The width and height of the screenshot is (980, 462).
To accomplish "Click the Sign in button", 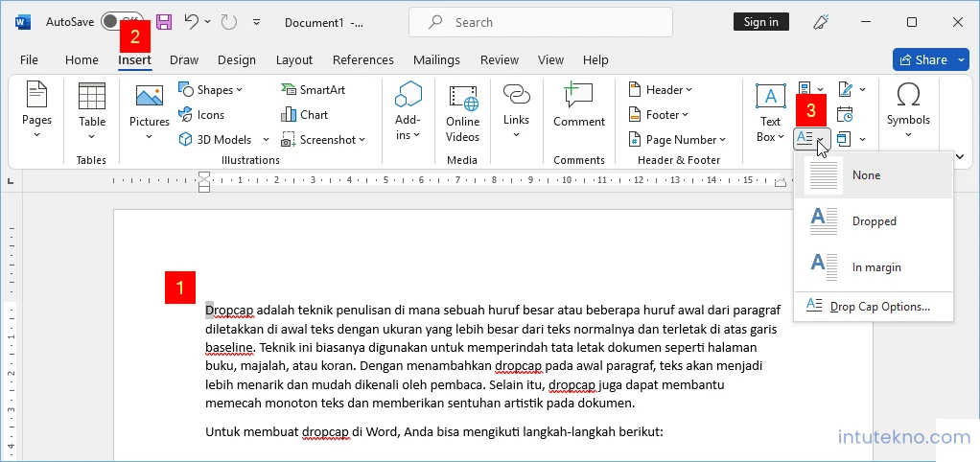I will pyautogui.click(x=760, y=22).
